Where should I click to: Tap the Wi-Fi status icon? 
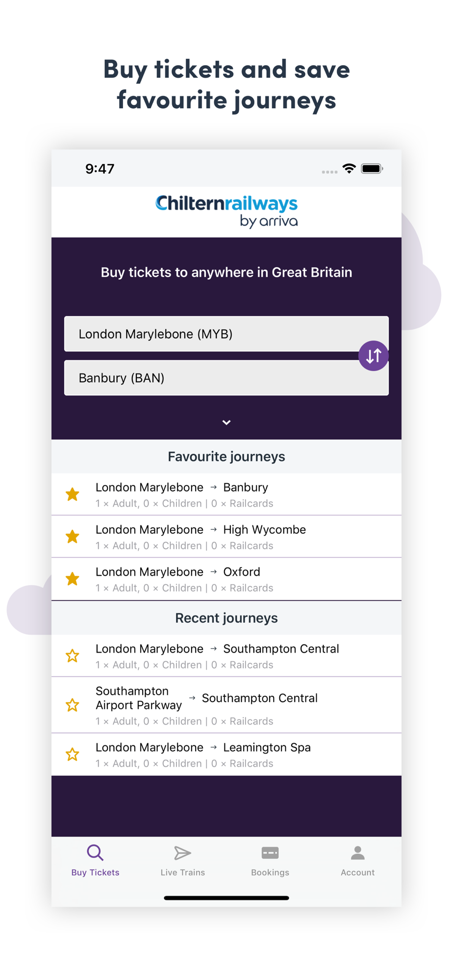[349, 169]
